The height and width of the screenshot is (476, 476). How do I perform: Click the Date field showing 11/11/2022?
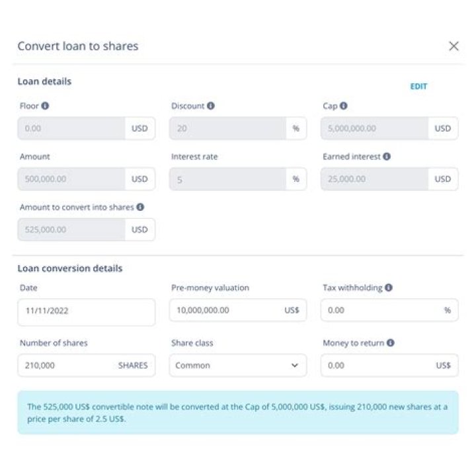tap(86, 312)
